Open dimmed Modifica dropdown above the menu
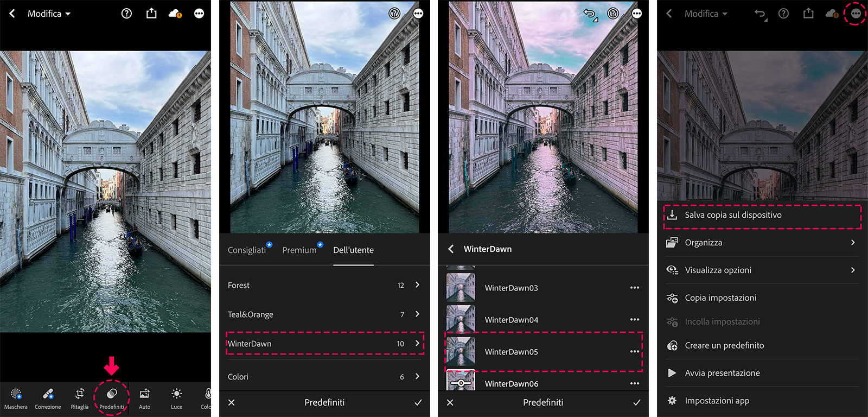 [705, 14]
